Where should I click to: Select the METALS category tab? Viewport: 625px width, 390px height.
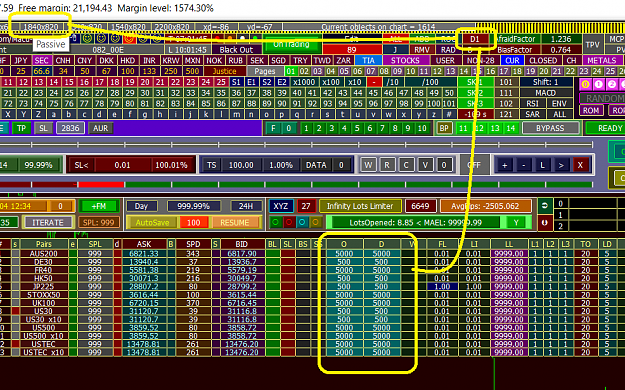click(x=602, y=60)
